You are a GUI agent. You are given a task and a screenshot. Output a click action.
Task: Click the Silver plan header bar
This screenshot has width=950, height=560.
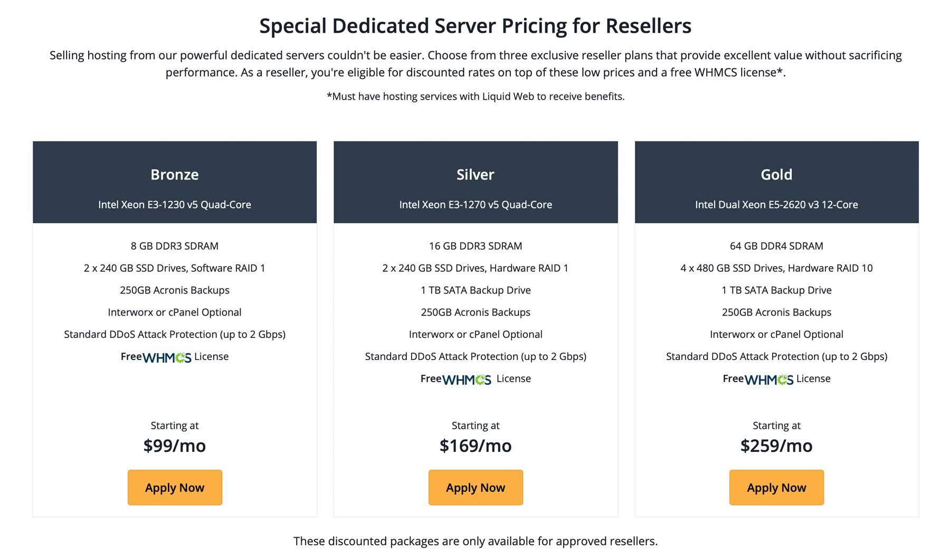(x=475, y=174)
